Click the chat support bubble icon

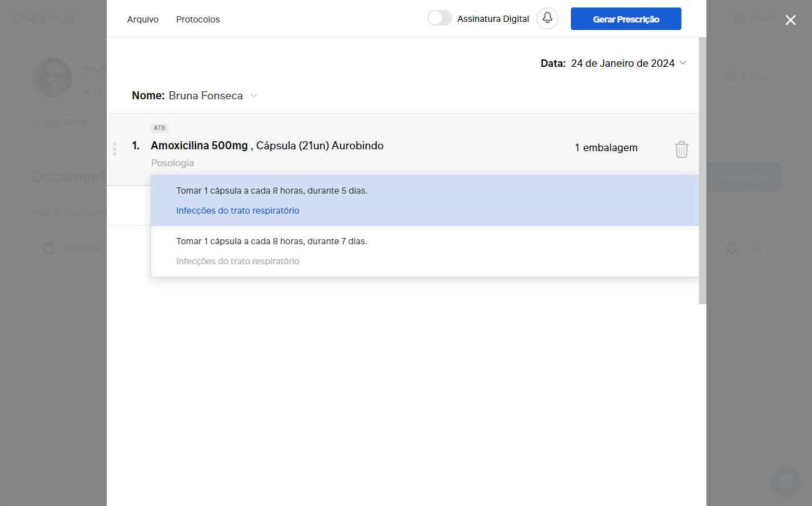coord(785,481)
